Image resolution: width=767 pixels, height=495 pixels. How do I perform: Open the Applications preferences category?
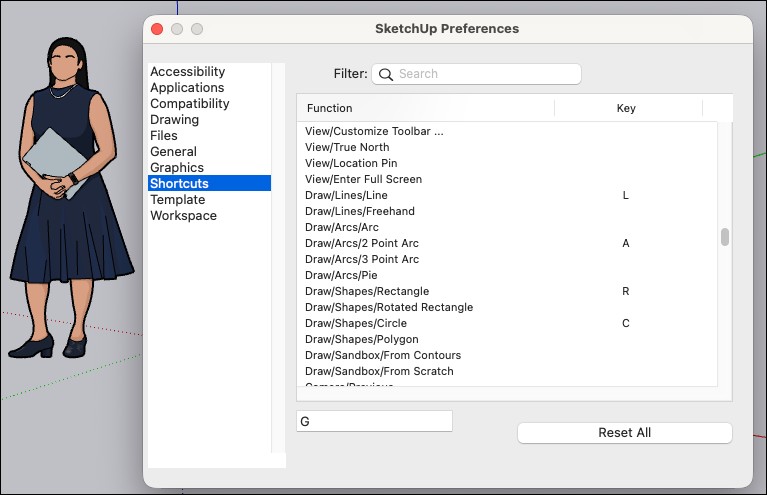pos(187,88)
